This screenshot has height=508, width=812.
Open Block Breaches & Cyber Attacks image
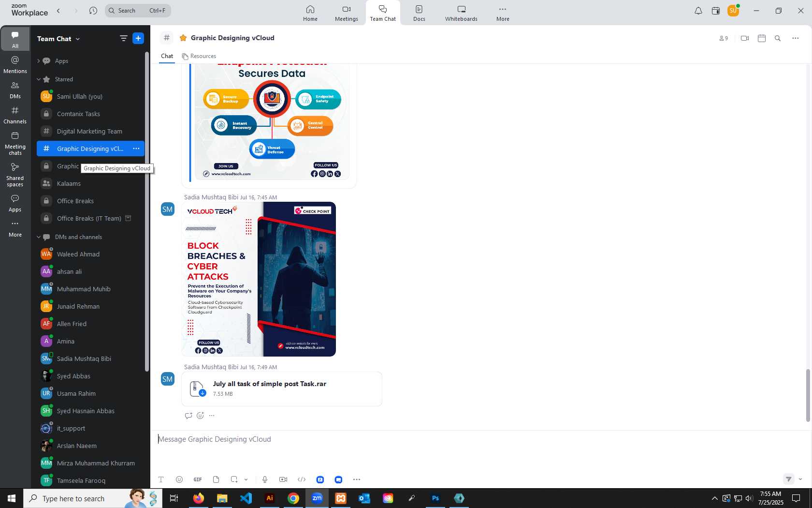pyautogui.click(x=259, y=279)
